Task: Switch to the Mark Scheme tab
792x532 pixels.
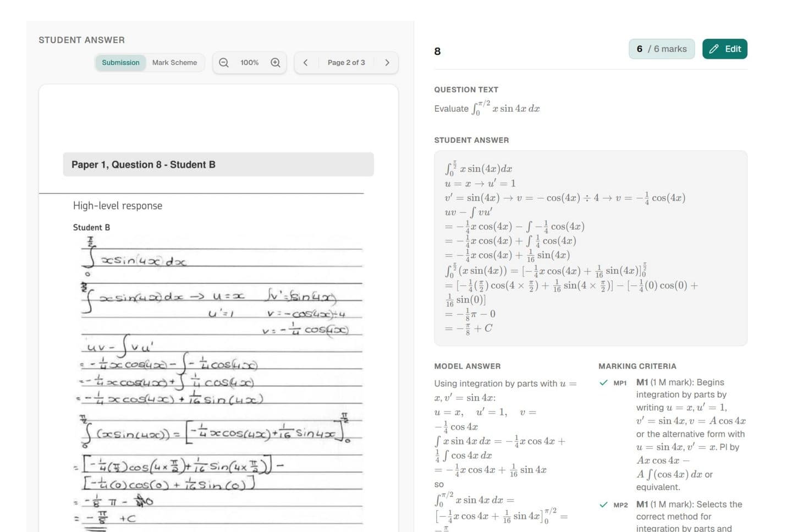Action: 174,63
